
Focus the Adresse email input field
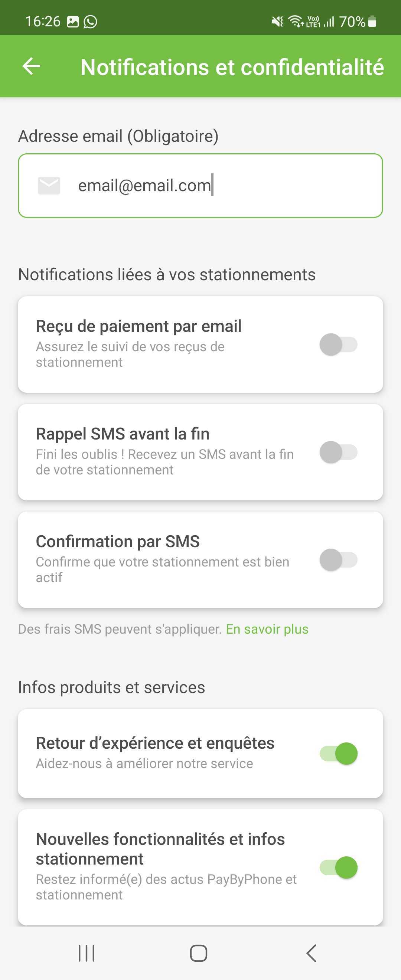coord(200,186)
